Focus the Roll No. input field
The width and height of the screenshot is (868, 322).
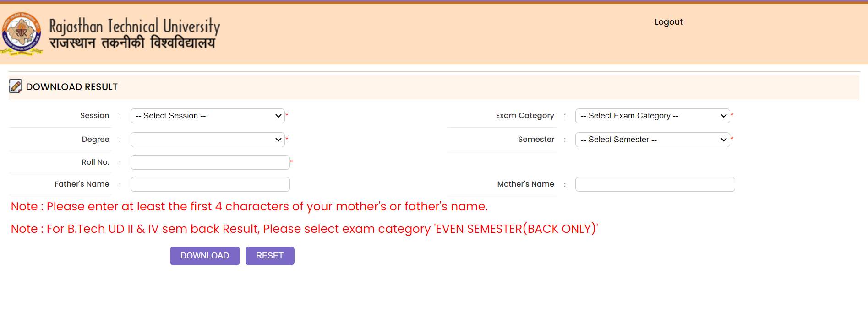(210, 162)
